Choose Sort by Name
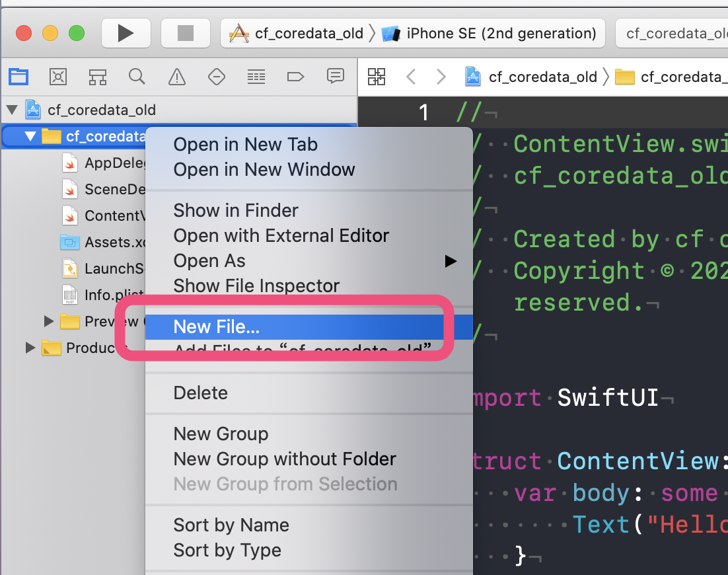Screen dimensions: 728x575 coord(309,525)
